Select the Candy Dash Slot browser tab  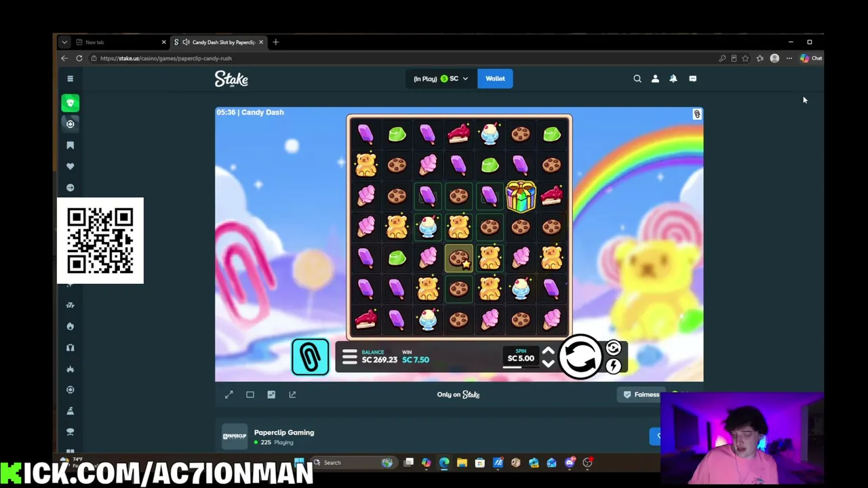pyautogui.click(x=218, y=42)
